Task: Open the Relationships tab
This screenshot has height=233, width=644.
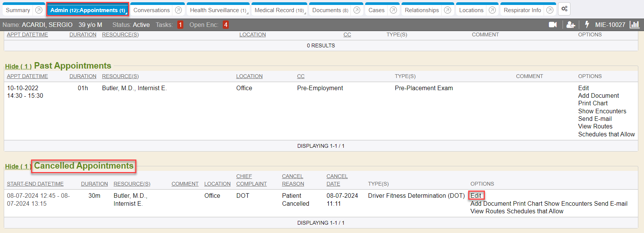Action: (x=422, y=10)
